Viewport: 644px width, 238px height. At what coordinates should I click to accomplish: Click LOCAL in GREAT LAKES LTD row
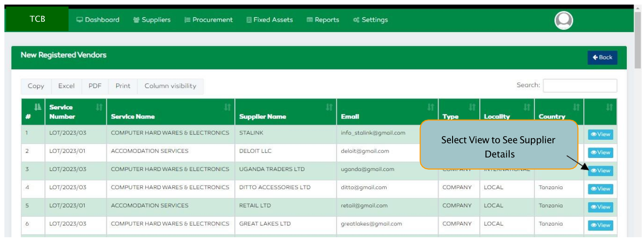(493, 224)
